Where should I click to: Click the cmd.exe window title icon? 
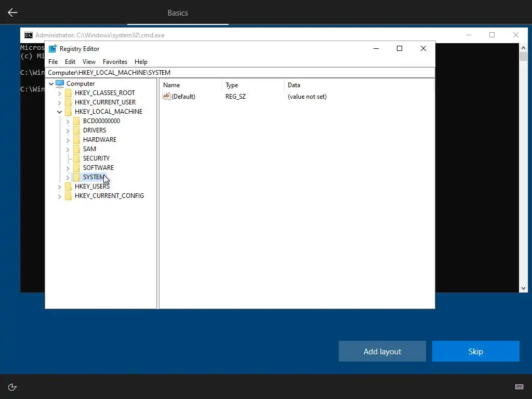pyautogui.click(x=29, y=35)
